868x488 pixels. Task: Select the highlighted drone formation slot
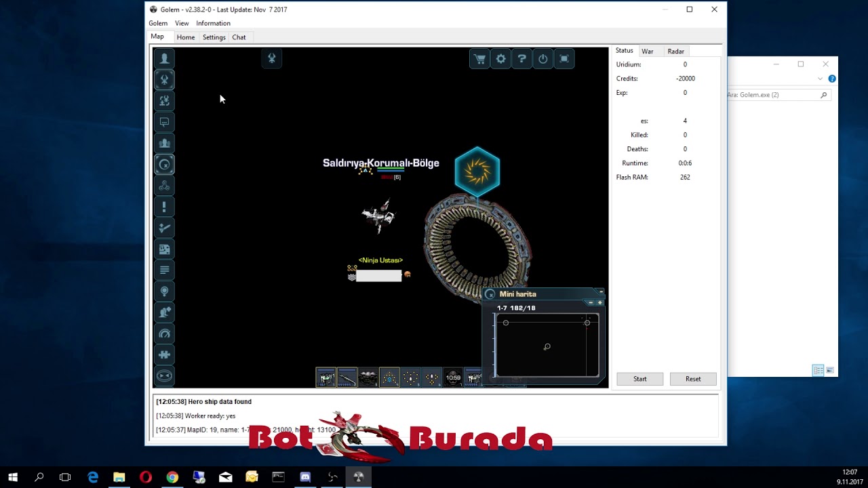coord(389,378)
